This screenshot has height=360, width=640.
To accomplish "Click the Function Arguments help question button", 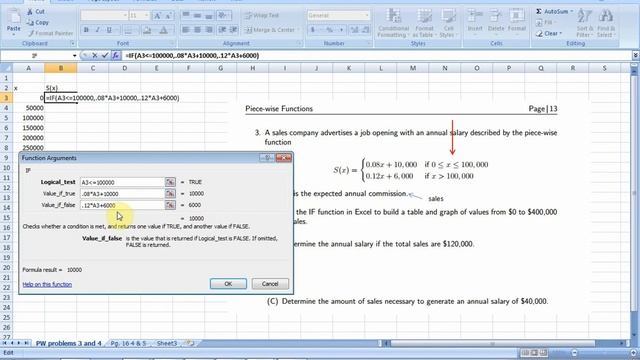I will click(x=267, y=158).
